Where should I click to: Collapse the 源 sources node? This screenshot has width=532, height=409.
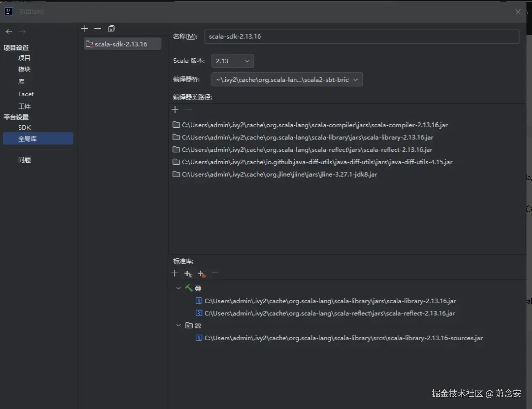pos(178,325)
